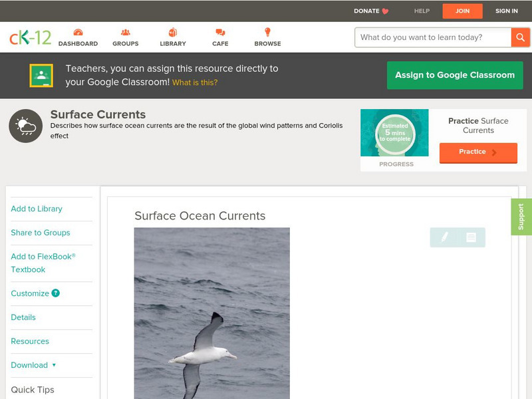Click Share to Groups link
Viewport: 532px width, 399px height.
(41, 232)
